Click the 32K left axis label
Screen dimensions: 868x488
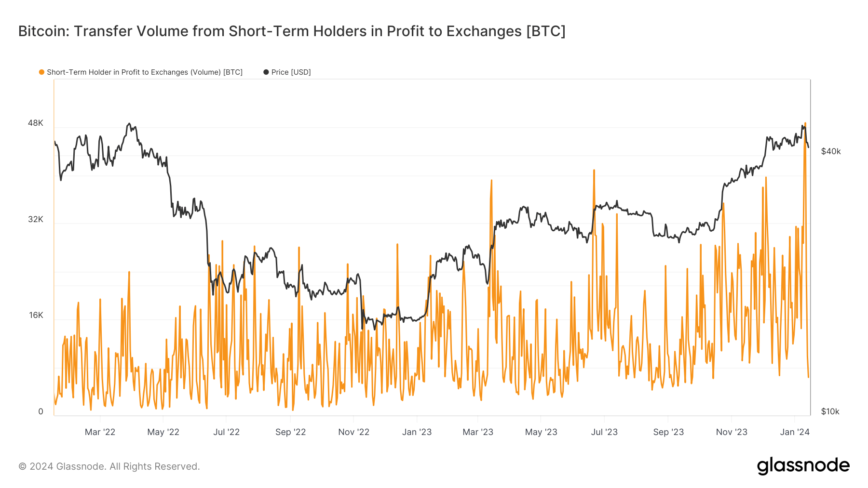tap(36, 219)
